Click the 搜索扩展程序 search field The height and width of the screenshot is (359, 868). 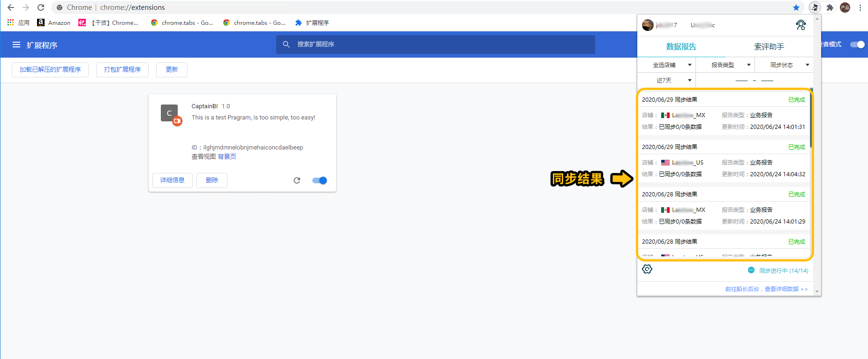[x=435, y=45]
